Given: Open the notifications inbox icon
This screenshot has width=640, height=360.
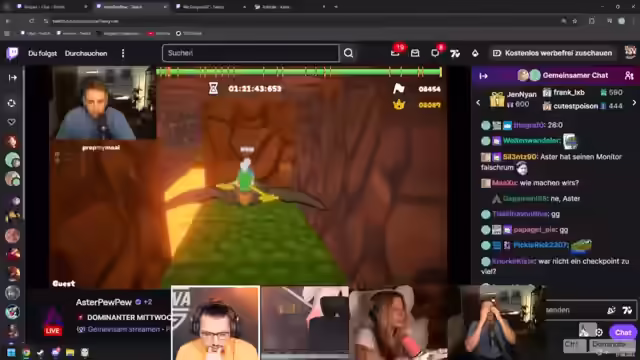Looking at the screenshot, I should 415,53.
